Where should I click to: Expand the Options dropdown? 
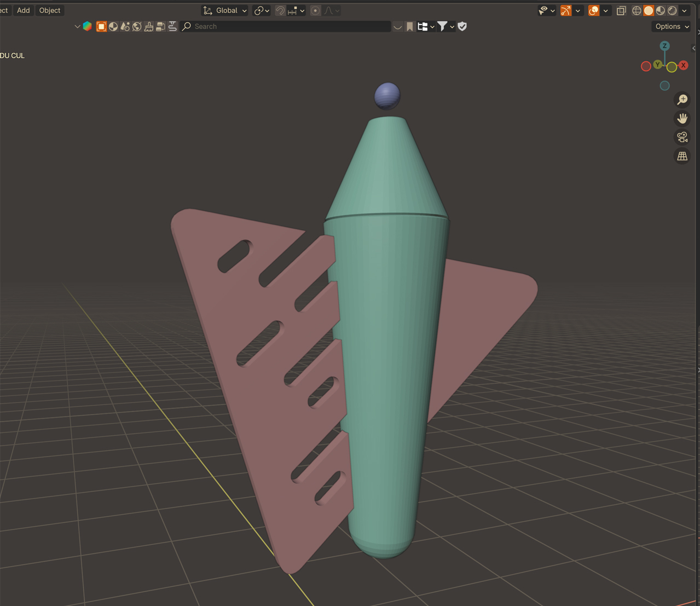(x=672, y=26)
